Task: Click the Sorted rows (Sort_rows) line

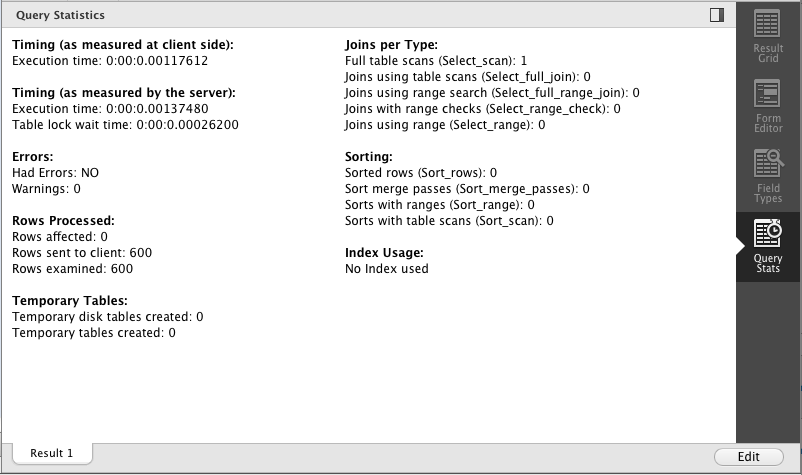Action: [421, 173]
